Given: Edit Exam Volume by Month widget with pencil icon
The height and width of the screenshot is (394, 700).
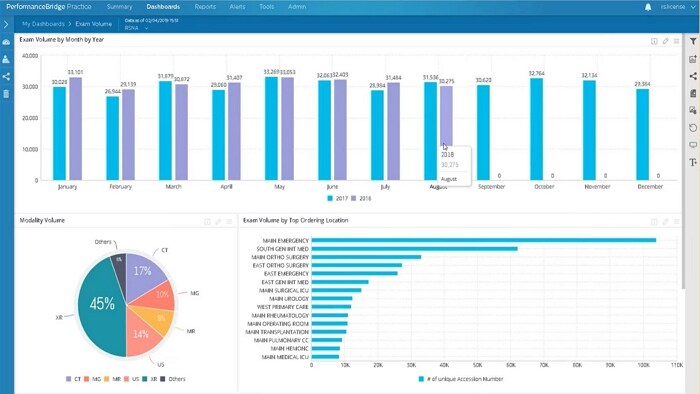Looking at the screenshot, I should point(665,41).
